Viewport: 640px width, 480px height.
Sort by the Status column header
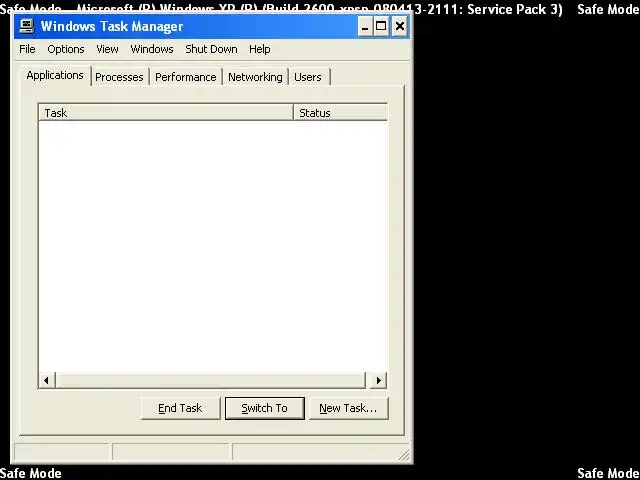(x=340, y=113)
